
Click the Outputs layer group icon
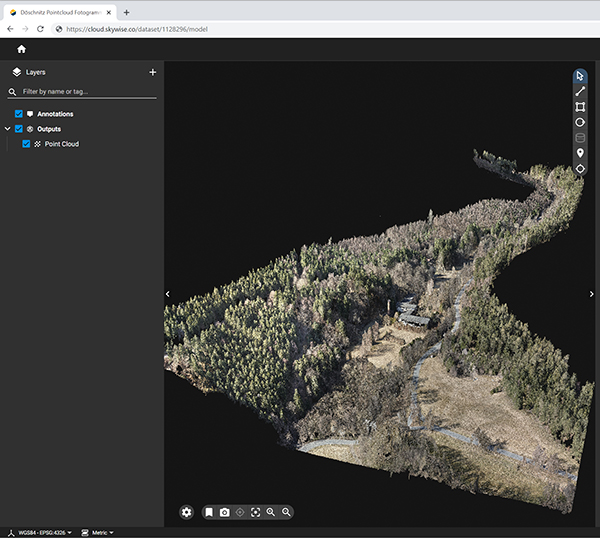tap(30, 129)
